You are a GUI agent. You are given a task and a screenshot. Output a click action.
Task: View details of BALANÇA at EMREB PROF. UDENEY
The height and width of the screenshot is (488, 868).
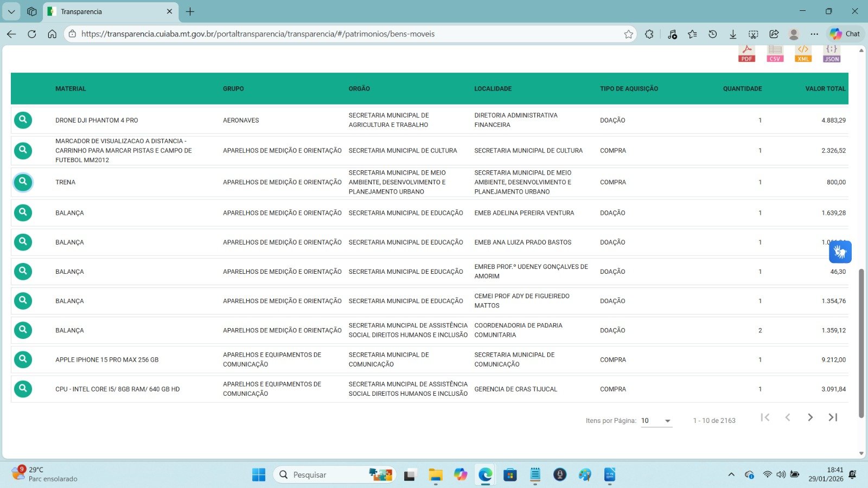(23, 271)
